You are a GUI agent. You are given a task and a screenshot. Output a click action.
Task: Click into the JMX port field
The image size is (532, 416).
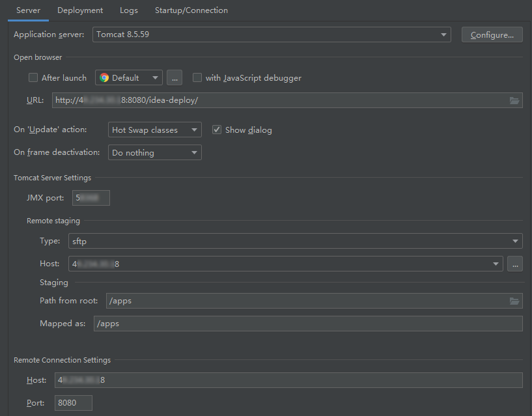point(91,198)
